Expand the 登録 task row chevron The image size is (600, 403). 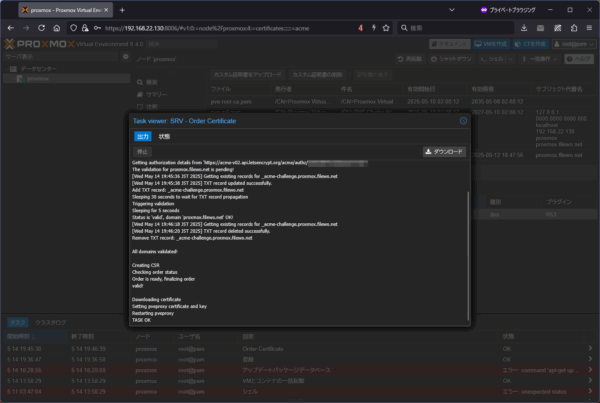click(590, 359)
